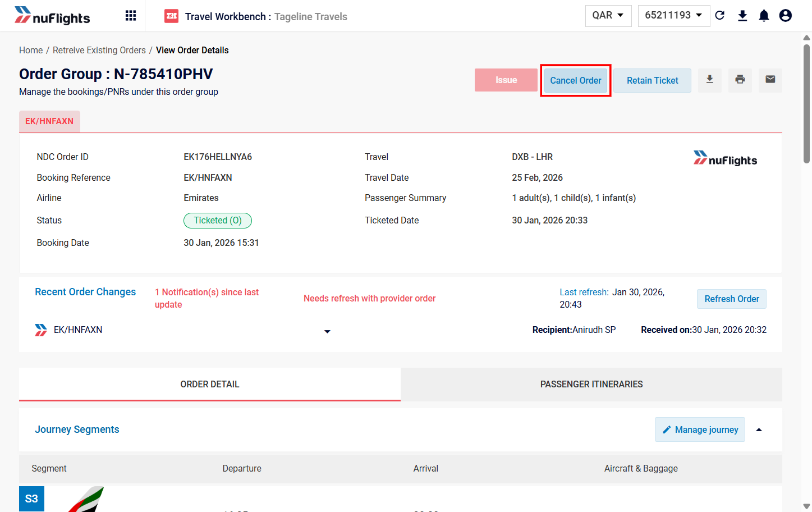Open the apps grid menu icon
The width and height of the screenshot is (812, 512).
tap(131, 16)
